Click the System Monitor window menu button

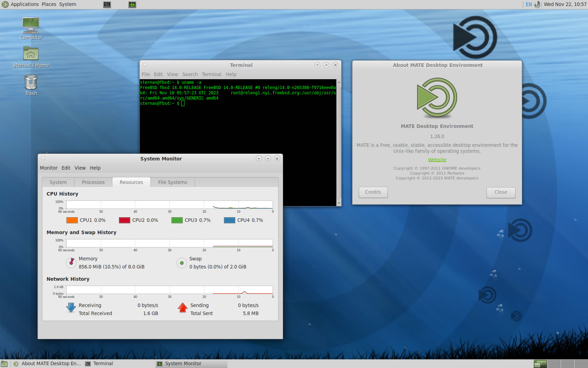(43, 158)
